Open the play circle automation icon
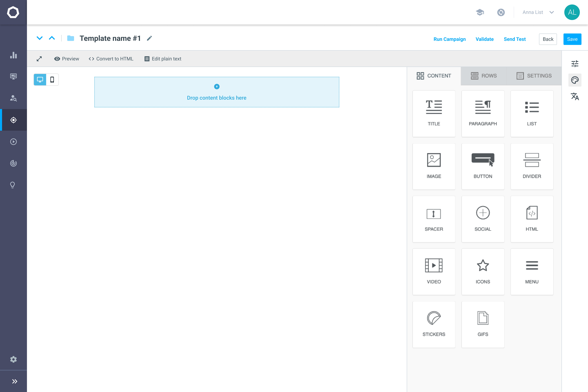Screen dimensions: 588x392 13,142
